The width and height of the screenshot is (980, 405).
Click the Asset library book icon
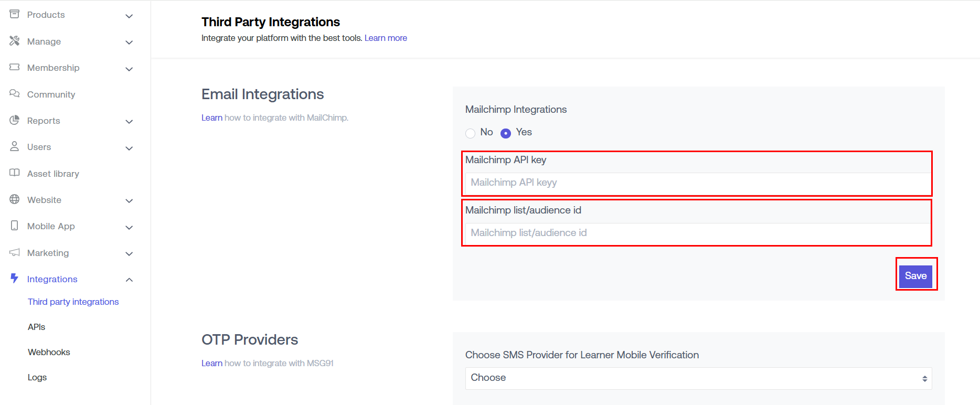[15, 173]
